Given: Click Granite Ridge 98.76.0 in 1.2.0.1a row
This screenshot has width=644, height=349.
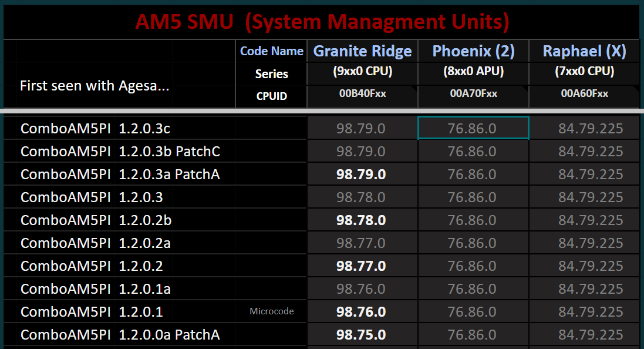Looking at the screenshot, I should (x=362, y=289).
